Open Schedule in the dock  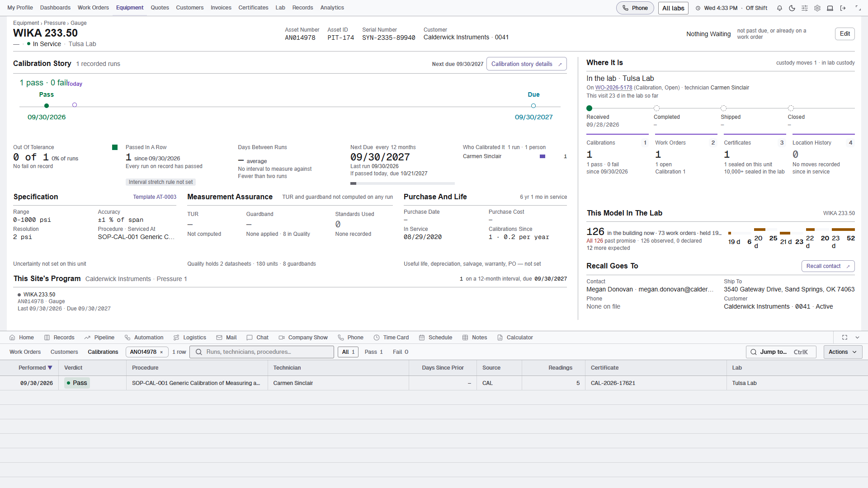click(435, 338)
